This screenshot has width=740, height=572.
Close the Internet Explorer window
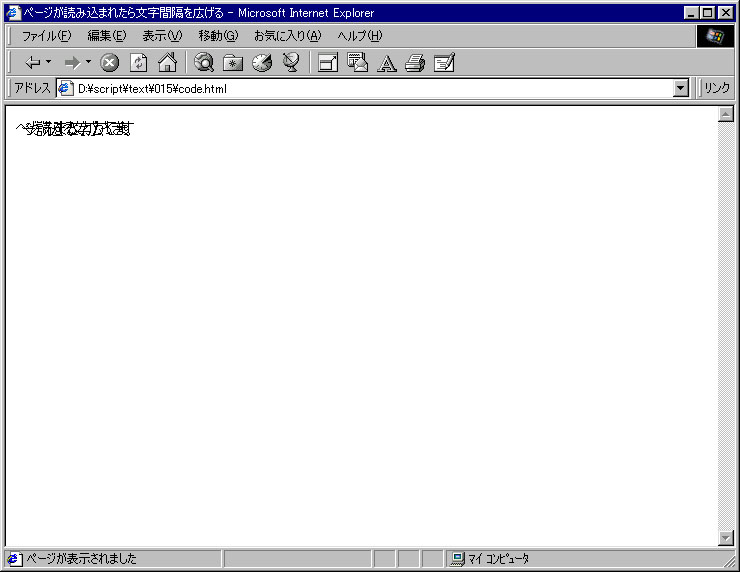(x=725, y=13)
